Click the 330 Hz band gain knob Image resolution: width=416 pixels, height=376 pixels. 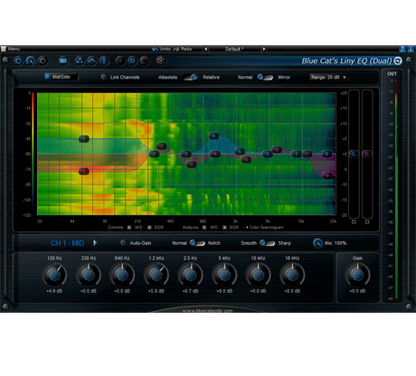[x=88, y=274]
